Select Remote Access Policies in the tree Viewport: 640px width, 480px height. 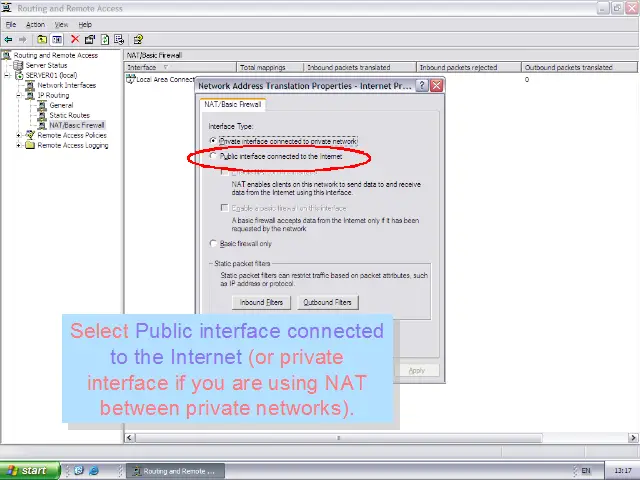pyautogui.click(x=72, y=135)
